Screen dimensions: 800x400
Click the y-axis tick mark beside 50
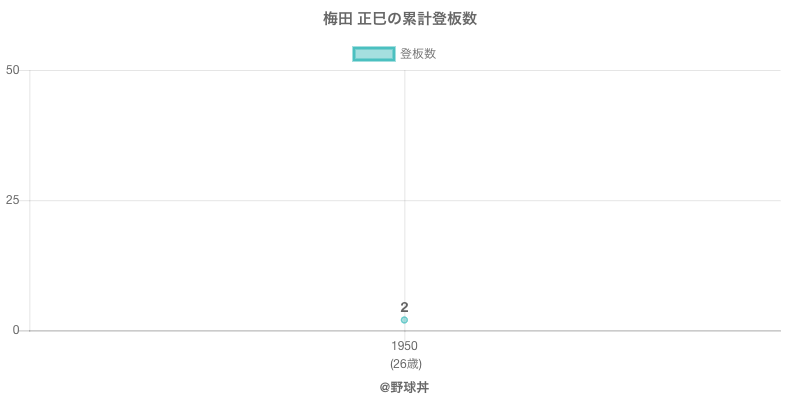(x=25, y=70)
